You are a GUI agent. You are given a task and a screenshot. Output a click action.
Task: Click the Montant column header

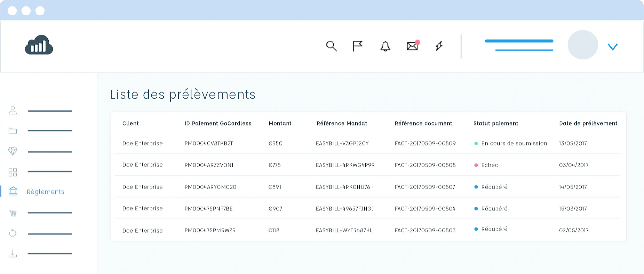point(280,123)
